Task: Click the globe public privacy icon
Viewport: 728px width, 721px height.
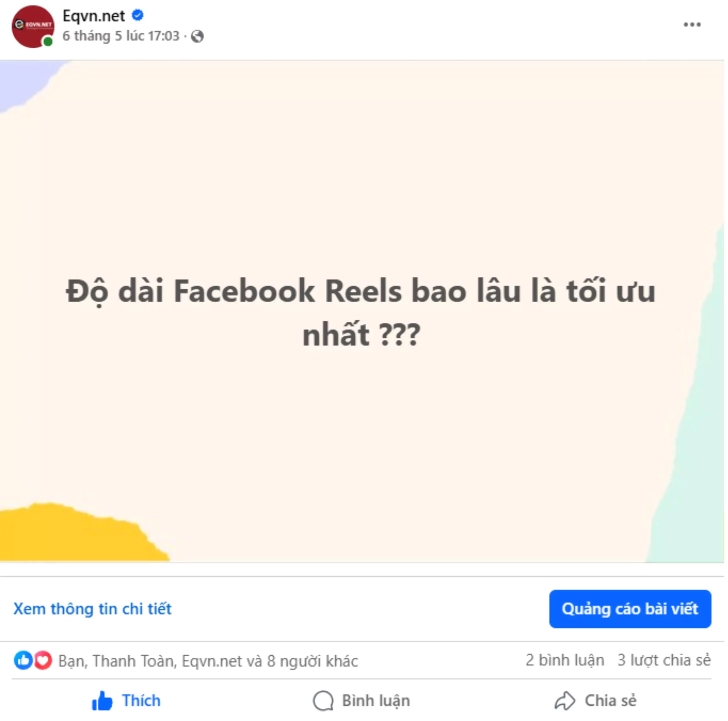Action: (x=197, y=36)
